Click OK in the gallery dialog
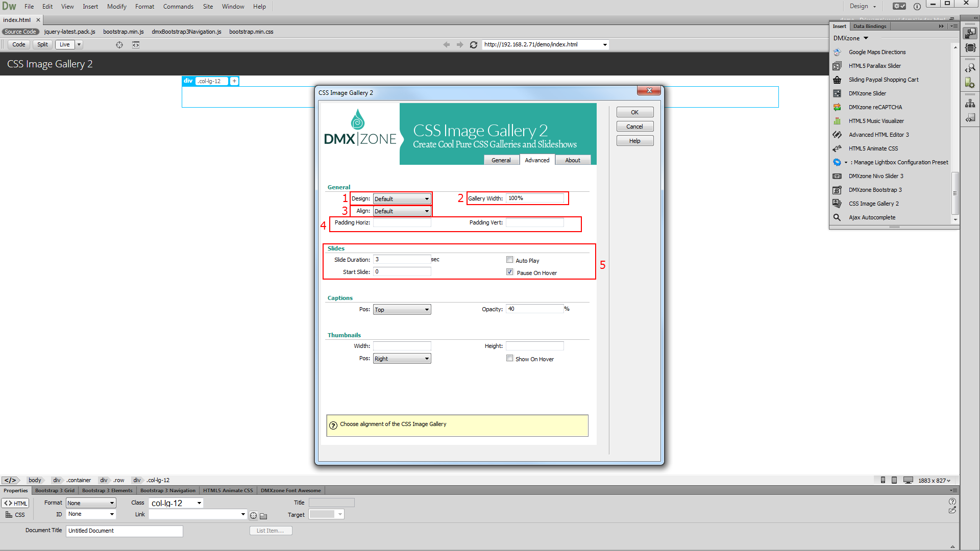Screen dimensions: 980x551 [634, 112]
